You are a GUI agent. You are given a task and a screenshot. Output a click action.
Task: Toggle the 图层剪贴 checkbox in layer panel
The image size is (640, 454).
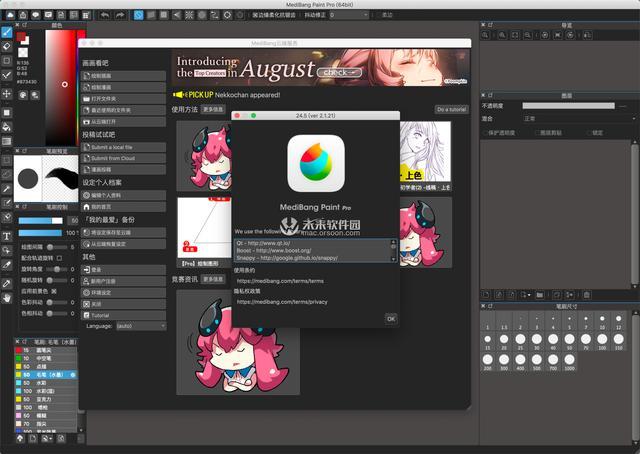537,133
